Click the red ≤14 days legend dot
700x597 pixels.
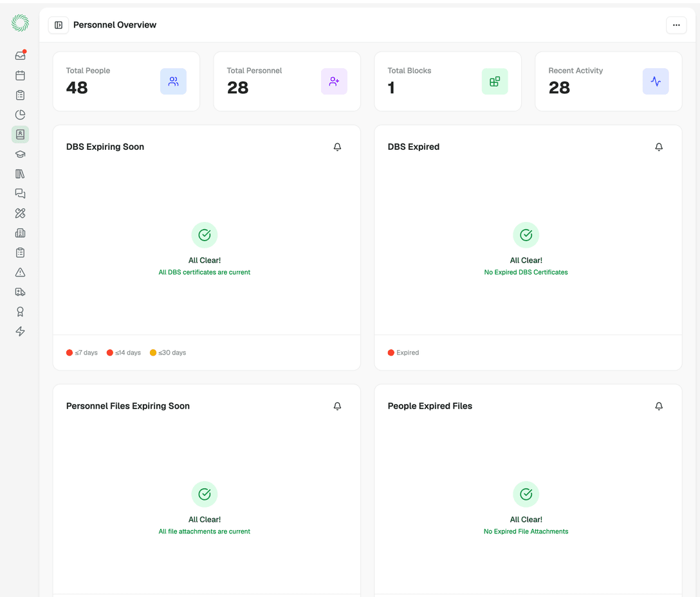pos(110,353)
